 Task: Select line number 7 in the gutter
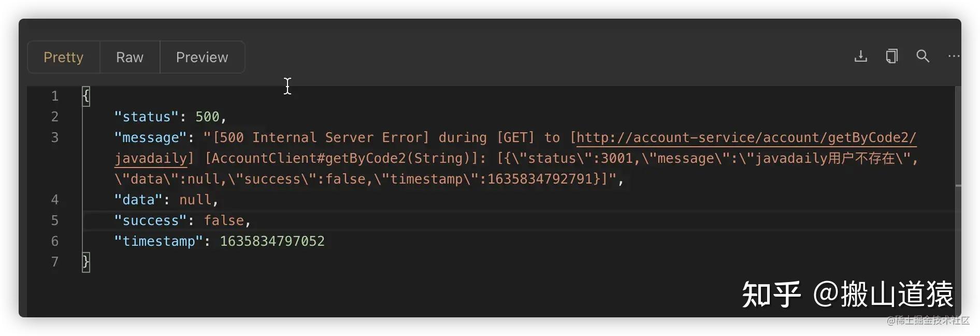pyautogui.click(x=54, y=262)
